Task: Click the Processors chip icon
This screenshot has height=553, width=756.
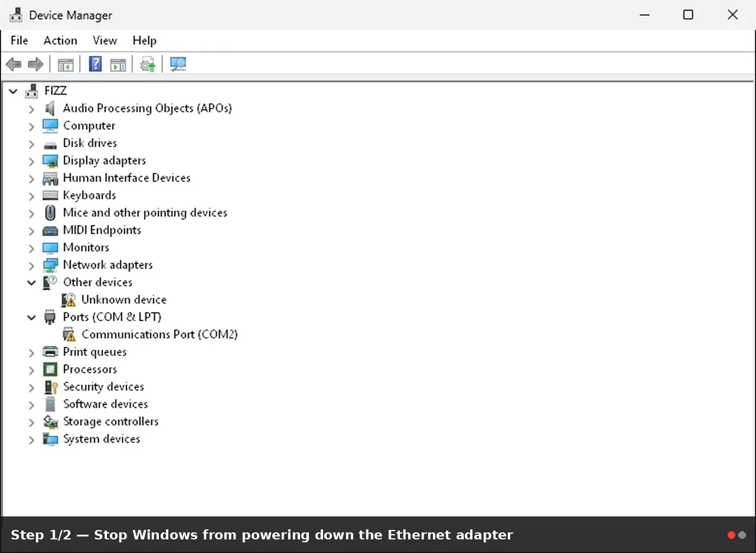Action: 50,369
